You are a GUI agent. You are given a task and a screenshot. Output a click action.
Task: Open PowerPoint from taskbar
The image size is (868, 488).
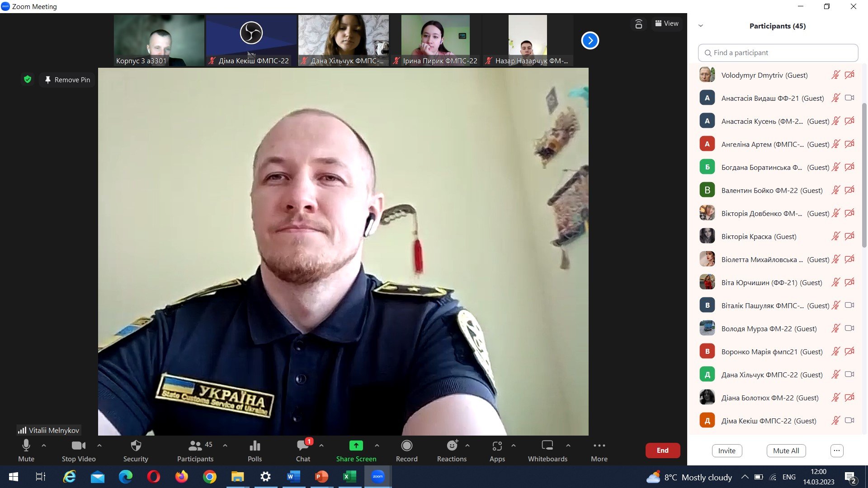(321, 477)
